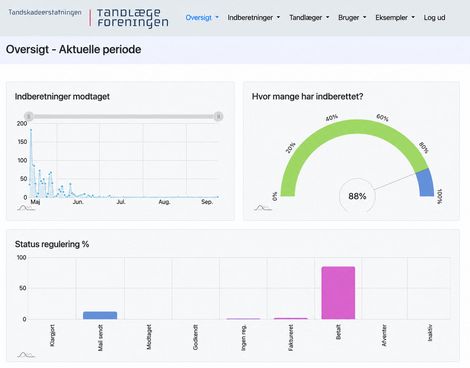The width and height of the screenshot is (470, 368).
Task: Click the 88% gauge value label
Action: point(357,196)
